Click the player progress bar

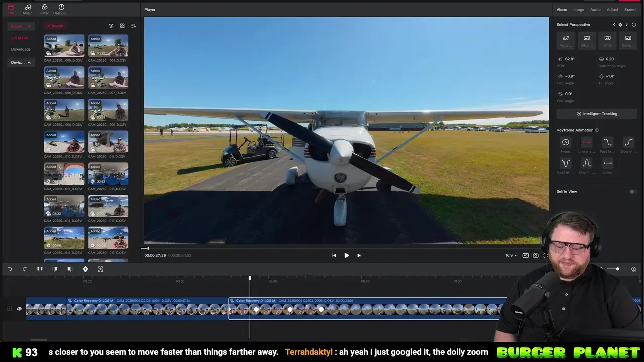(x=345, y=248)
